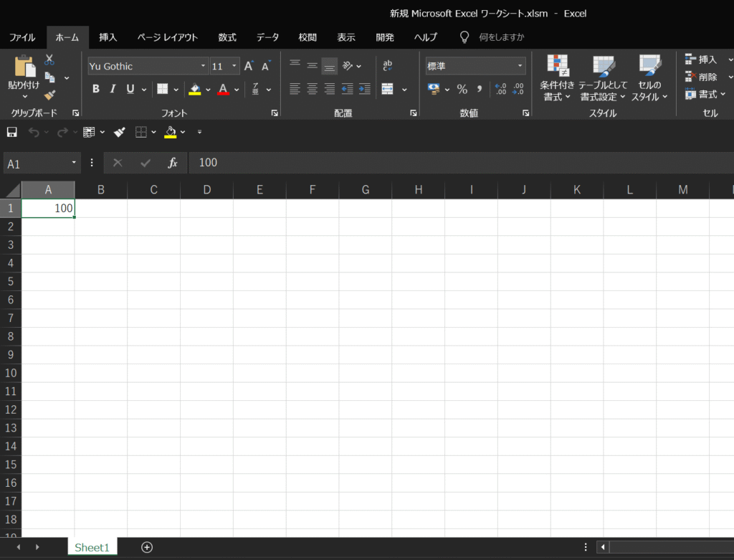Screen dimensions: 734x560
Task: Open 条件付き書式 conditional formatting
Action: pos(557,78)
